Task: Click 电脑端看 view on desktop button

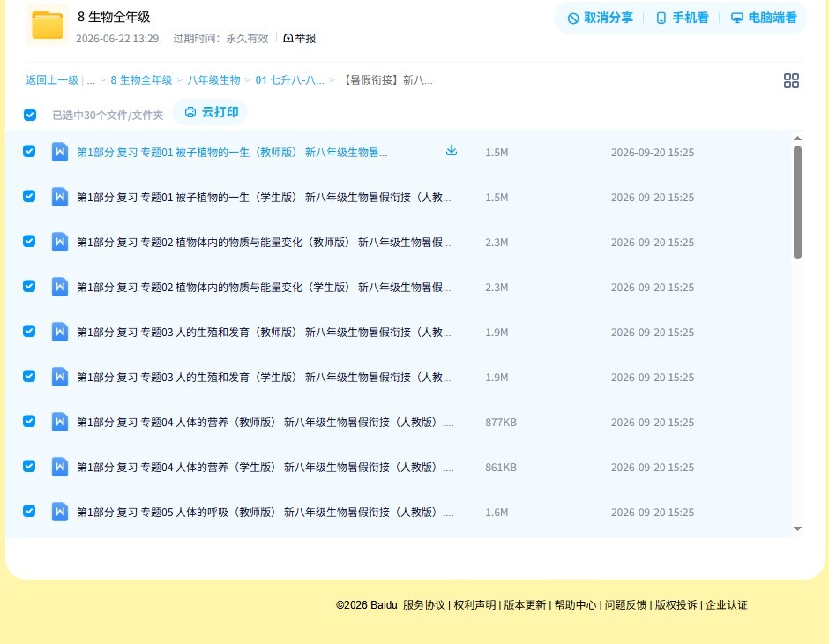Action: 764,18
